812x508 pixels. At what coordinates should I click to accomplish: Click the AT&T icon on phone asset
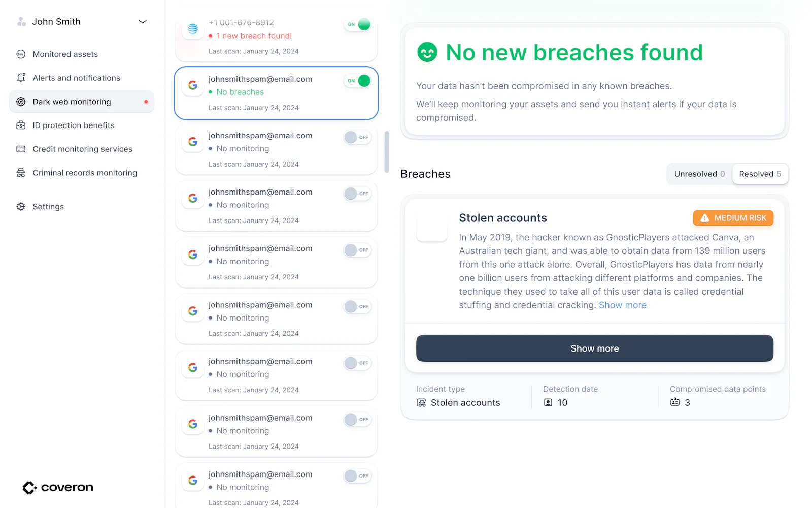(x=193, y=28)
